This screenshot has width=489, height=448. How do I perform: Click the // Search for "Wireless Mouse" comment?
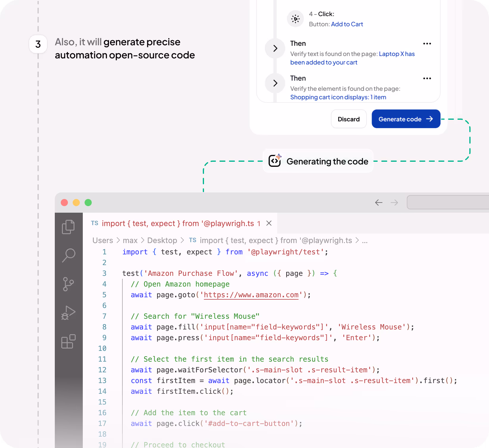(x=195, y=316)
